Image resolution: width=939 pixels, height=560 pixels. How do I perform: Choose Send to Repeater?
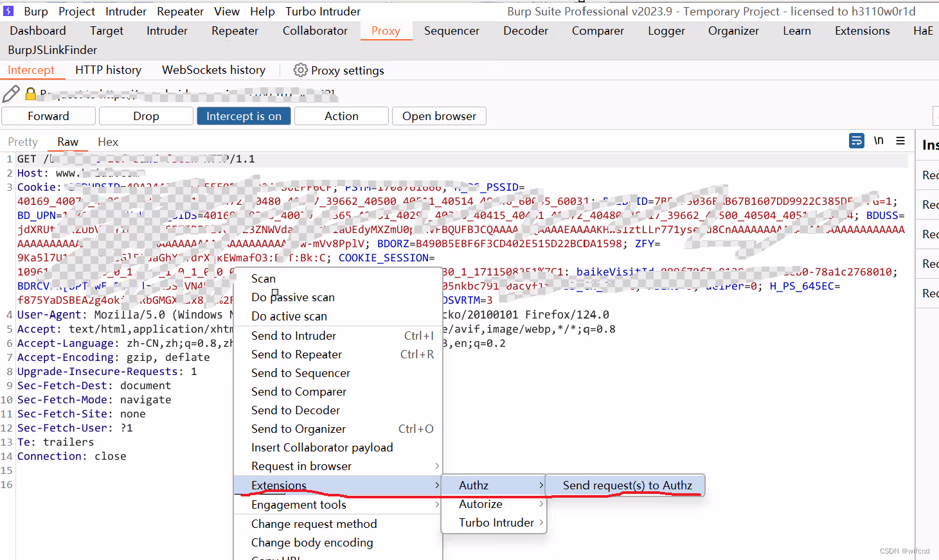point(296,354)
